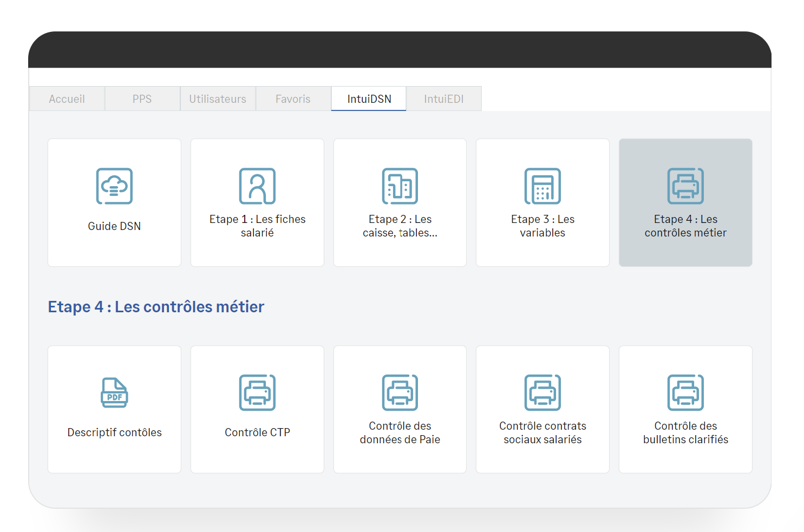Select the calculator icon for Etape 3 variables
Viewport: 804px width, 532px height.
click(x=542, y=186)
